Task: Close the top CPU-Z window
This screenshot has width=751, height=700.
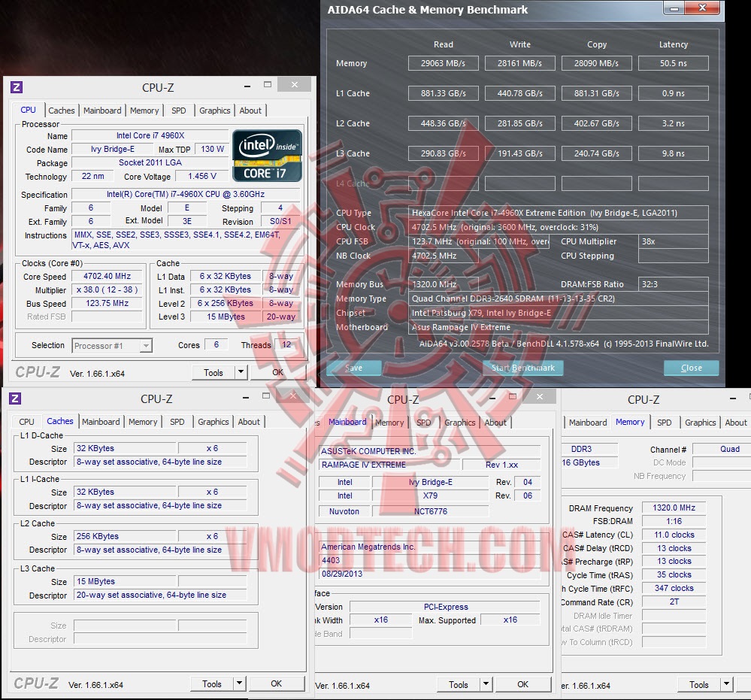Action: (x=294, y=84)
